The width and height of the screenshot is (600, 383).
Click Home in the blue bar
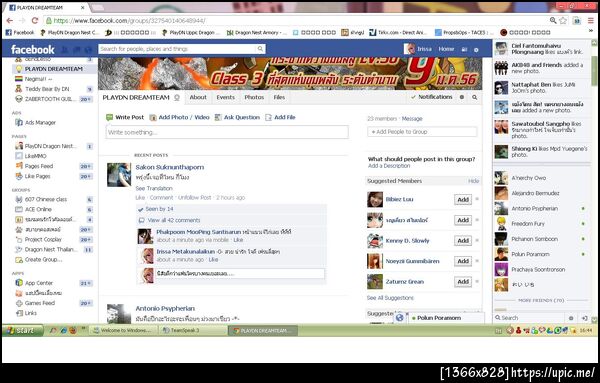pos(446,49)
